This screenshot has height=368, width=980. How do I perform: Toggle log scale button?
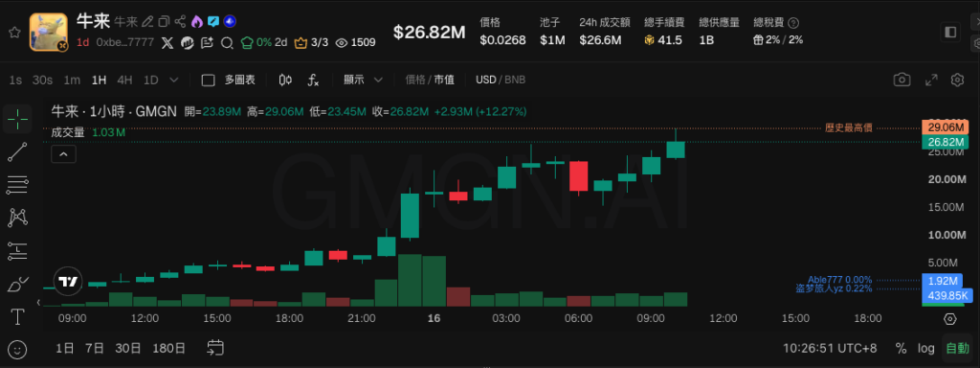click(926, 348)
